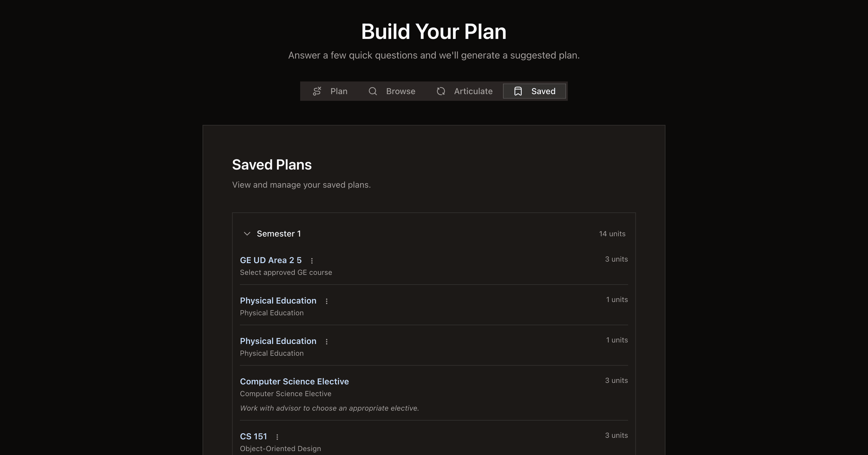The width and height of the screenshot is (868, 455).
Task: Click the Plan flowchart icon
Action: [x=317, y=91]
